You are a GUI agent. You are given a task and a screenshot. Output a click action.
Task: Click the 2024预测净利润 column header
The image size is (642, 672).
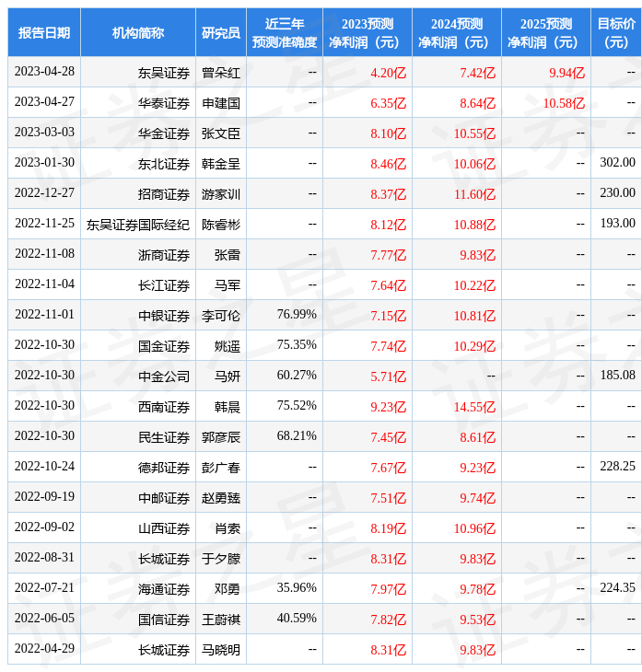[456, 33]
